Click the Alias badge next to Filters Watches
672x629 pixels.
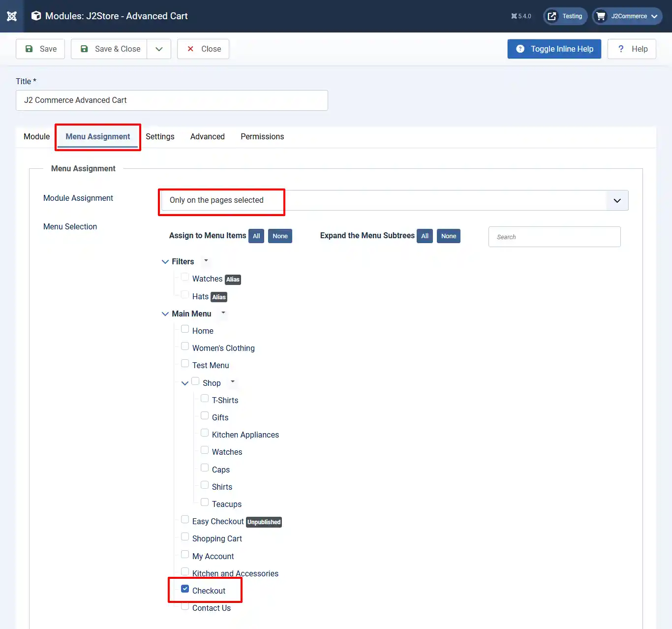(x=233, y=280)
